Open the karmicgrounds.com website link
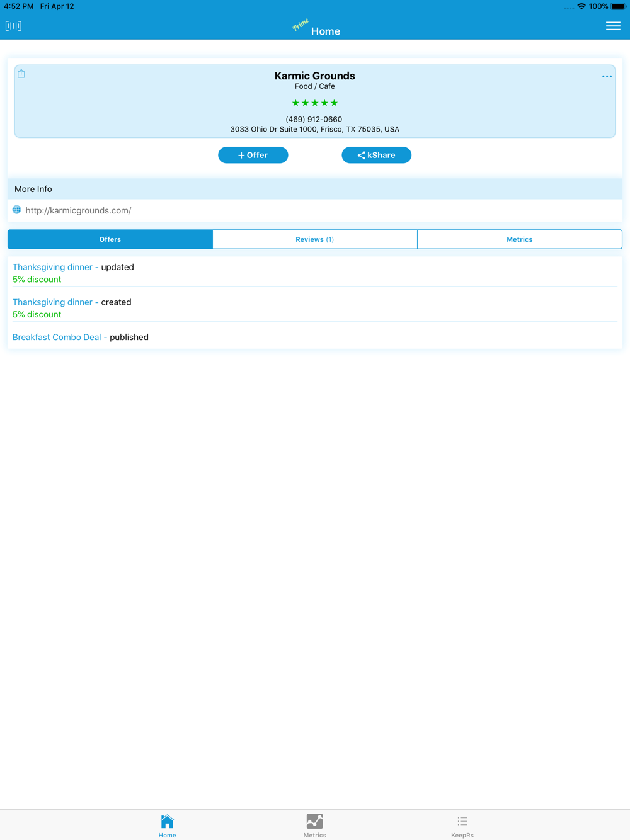 click(78, 210)
